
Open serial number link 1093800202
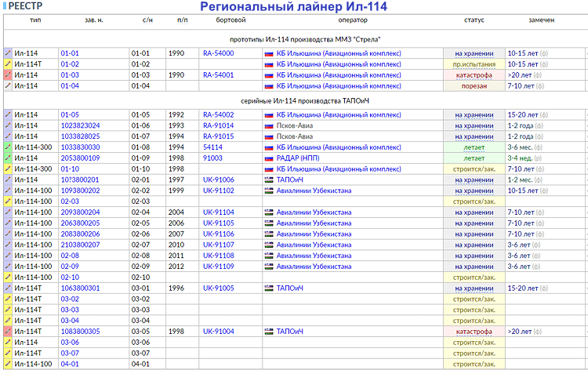coord(80,190)
